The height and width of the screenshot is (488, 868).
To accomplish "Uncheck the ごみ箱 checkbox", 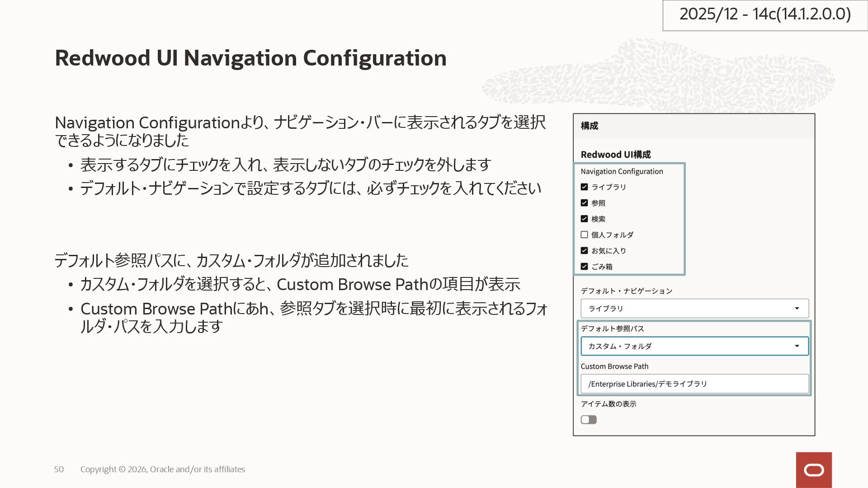I will [x=584, y=267].
